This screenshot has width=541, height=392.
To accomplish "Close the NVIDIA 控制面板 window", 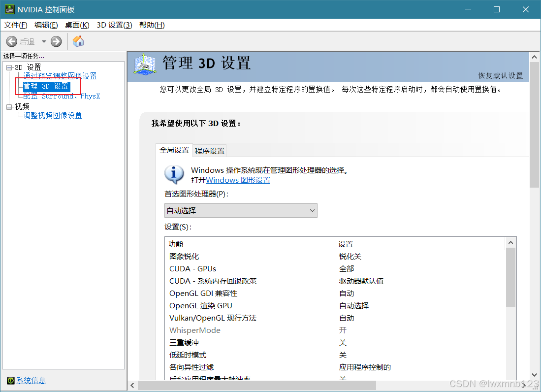I will (525, 9).
